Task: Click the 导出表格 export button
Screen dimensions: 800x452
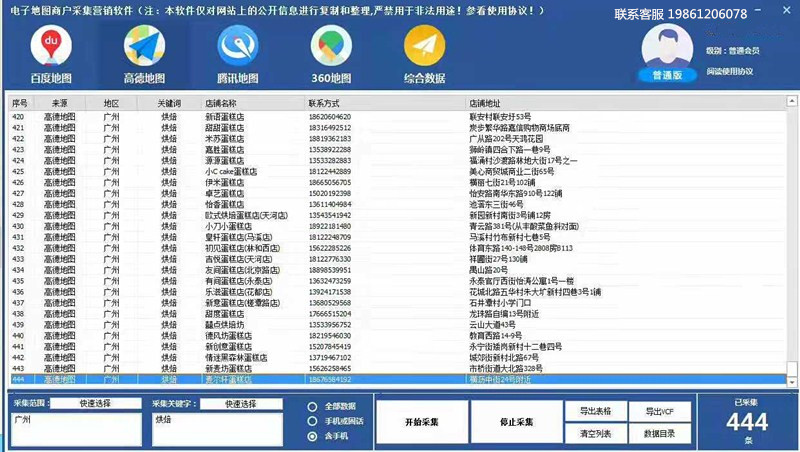Action: (x=595, y=411)
